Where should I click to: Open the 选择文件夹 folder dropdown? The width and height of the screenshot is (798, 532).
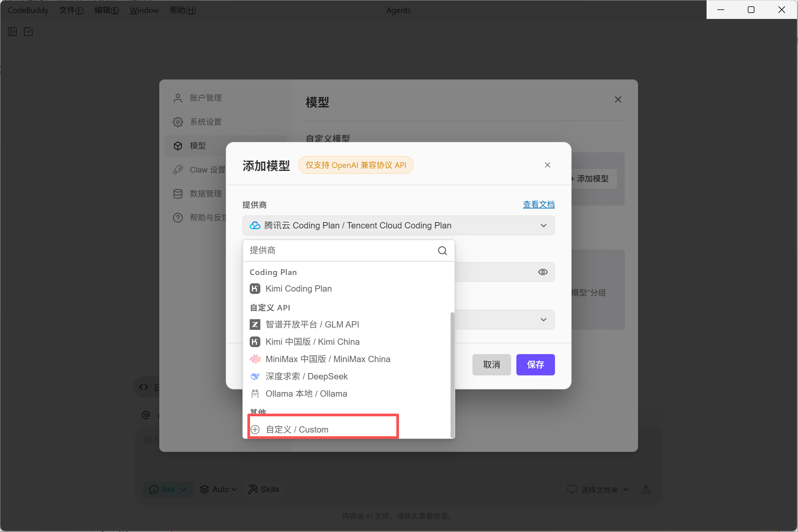pos(598,490)
